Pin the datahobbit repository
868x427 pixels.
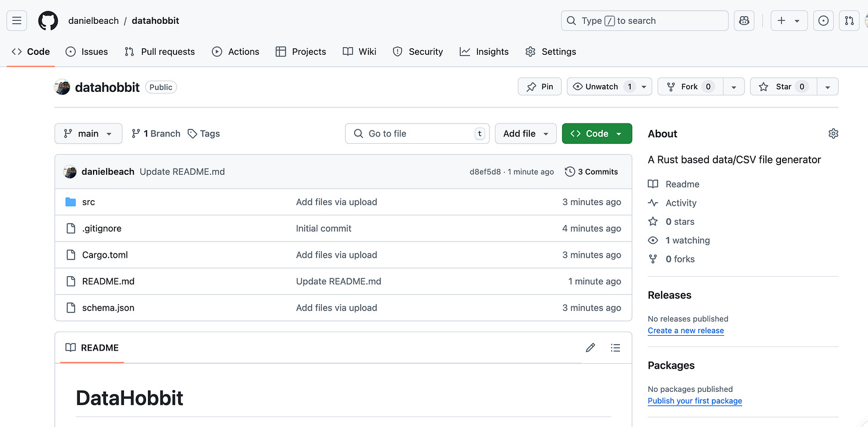tap(540, 87)
